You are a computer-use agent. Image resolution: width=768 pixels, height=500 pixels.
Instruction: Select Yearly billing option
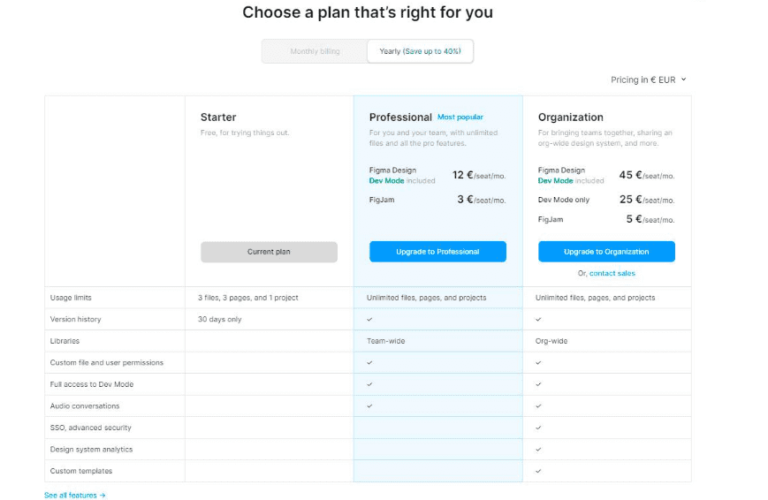420,51
